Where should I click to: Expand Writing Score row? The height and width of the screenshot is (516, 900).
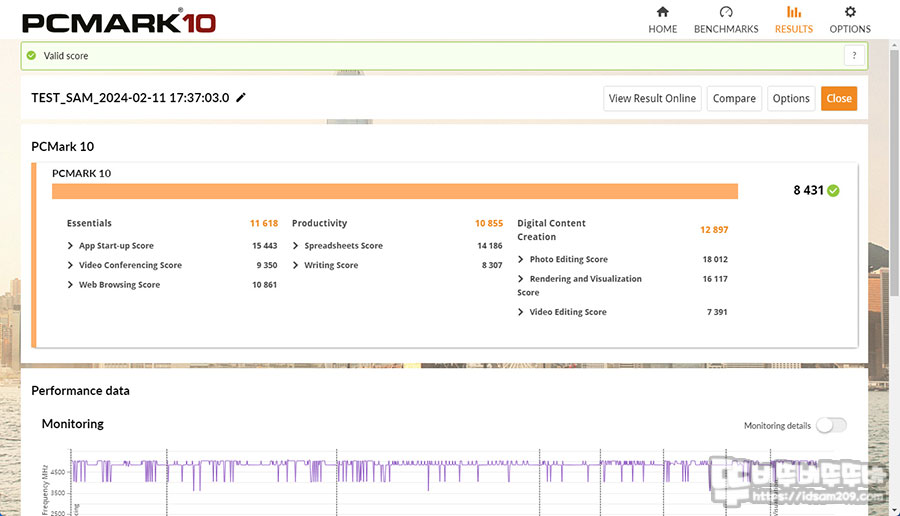point(296,265)
